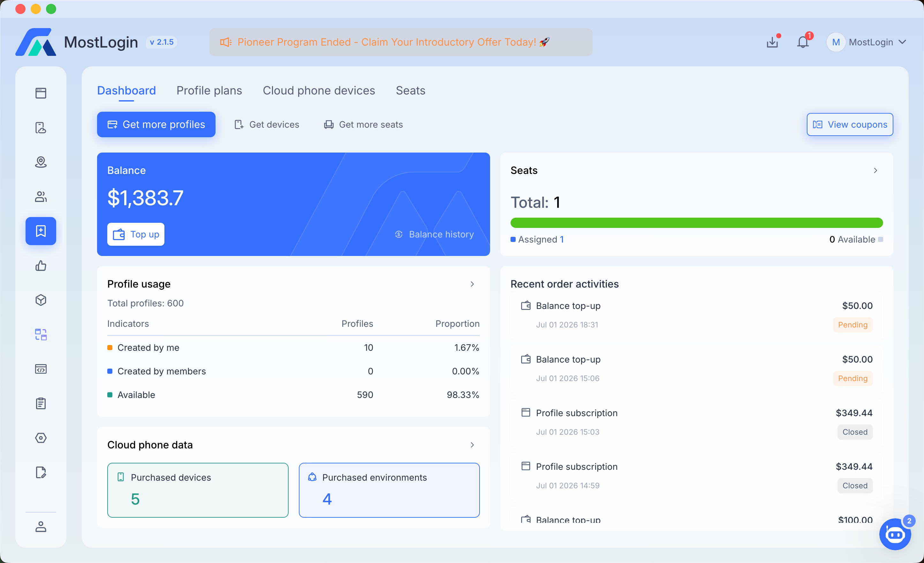The height and width of the screenshot is (563, 924).
Task: Expand the Seats card chevron
Action: (x=875, y=170)
